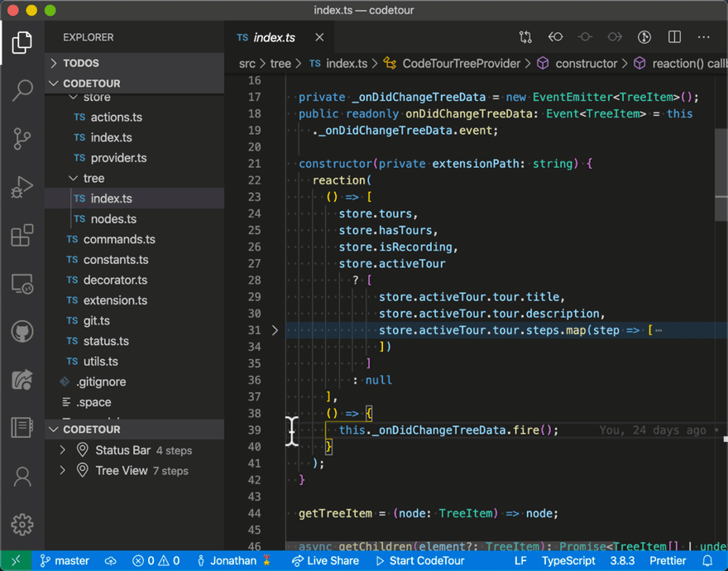
Task: Click Start CodeTour in status bar
Action: pyautogui.click(x=420, y=561)
